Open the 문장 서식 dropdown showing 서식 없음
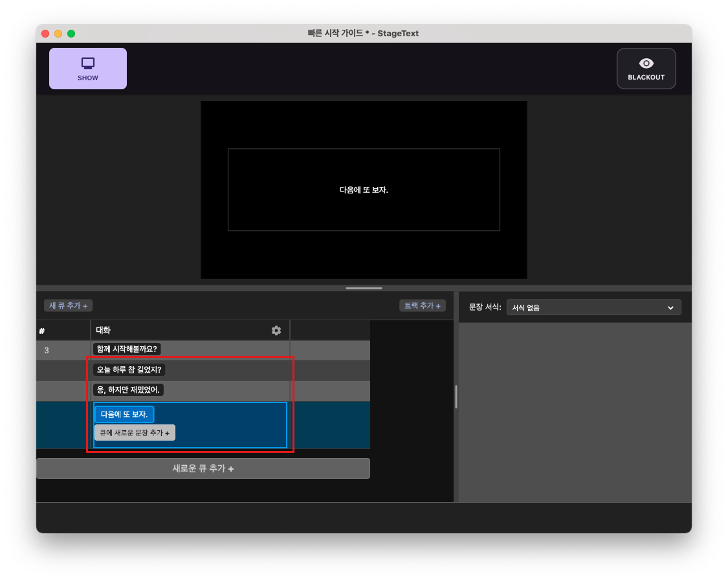The height and width of the screenshot is (581, 728). click(x=593, y=307)
